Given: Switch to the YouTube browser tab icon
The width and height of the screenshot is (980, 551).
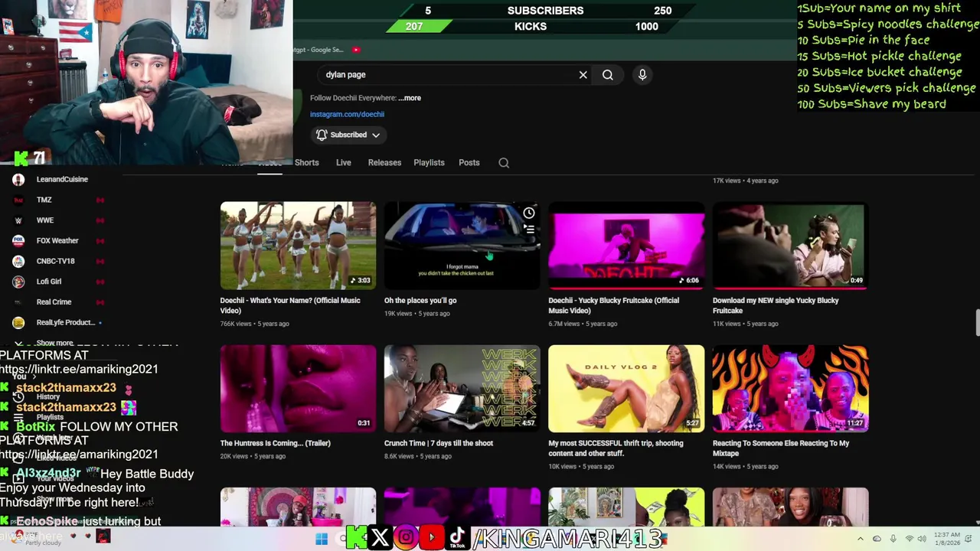Looking at the screenshot, I should [x=356, y=50].
